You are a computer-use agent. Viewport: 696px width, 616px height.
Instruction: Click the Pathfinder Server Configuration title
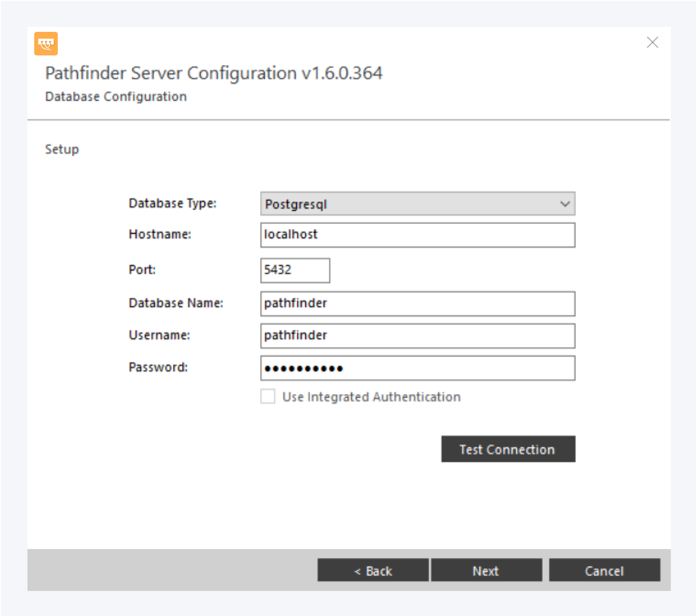[214, 73]
